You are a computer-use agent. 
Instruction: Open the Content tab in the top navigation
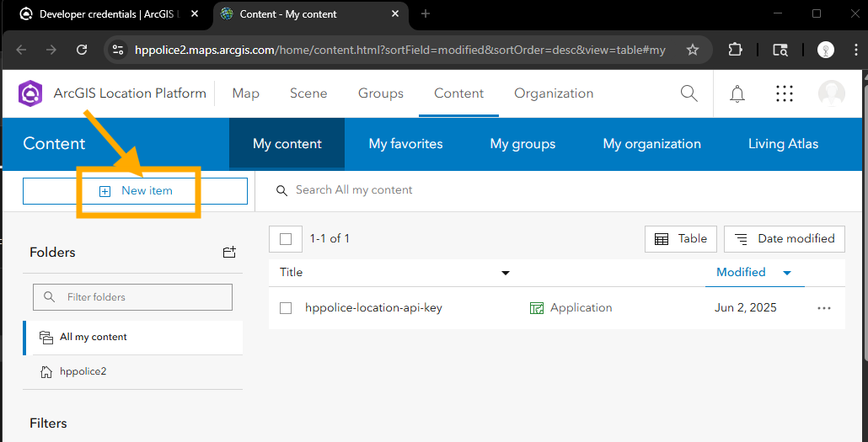[459, 93]
